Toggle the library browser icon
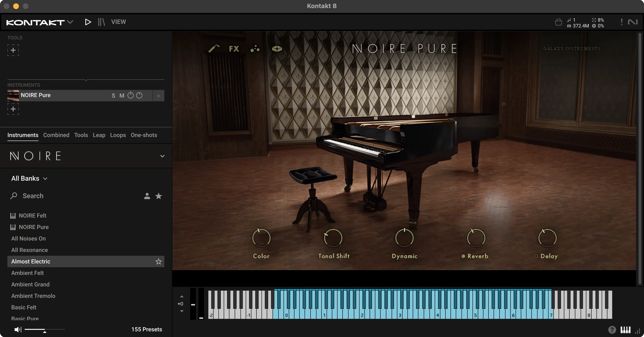Viewport: 644px width, 337px height. (101, 22)
